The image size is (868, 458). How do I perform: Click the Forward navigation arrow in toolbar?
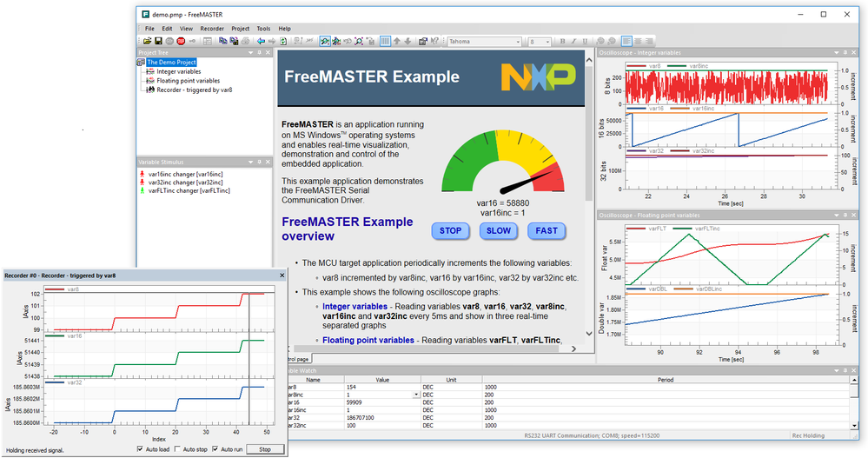pos(272,41)
